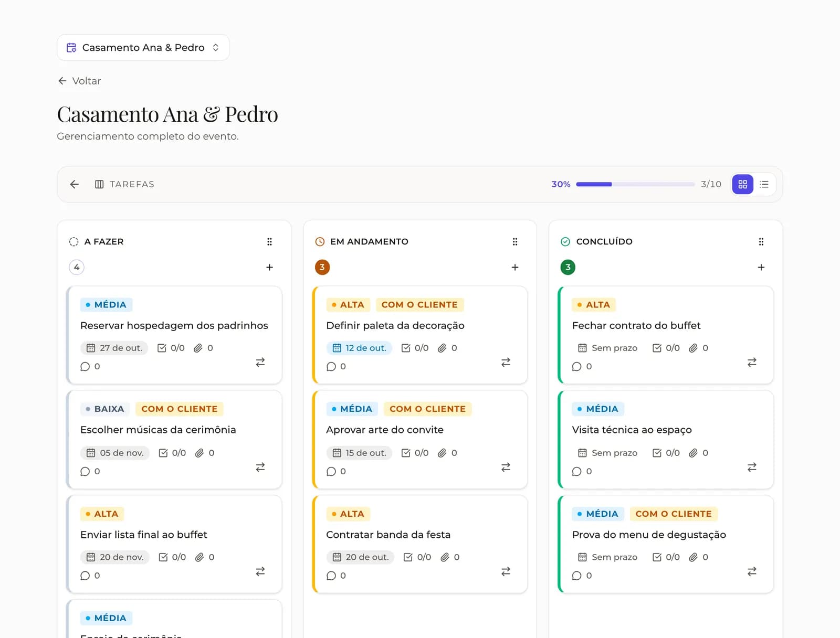Click the EM ANDAMENTO column header
Image resolution: width=840 pixels, height=638 pixels.
tap(369, 242)
